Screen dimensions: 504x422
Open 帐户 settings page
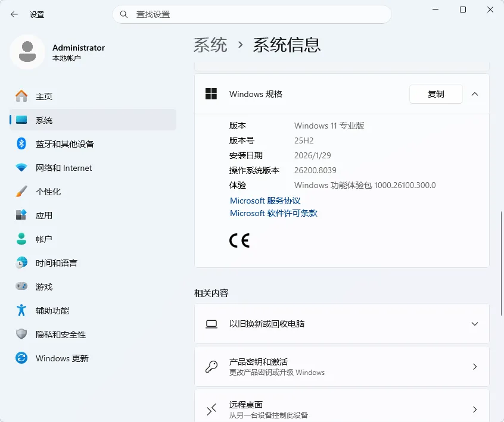(x=92, y=239)
